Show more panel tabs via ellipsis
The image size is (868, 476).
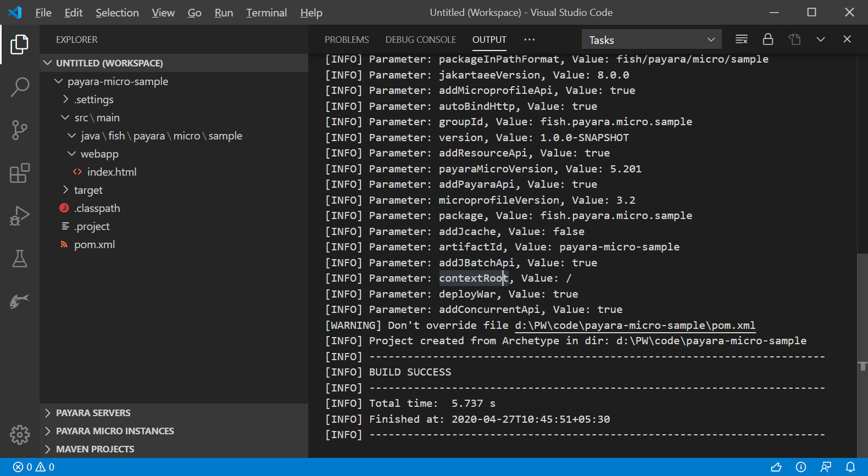pos(530,40)
